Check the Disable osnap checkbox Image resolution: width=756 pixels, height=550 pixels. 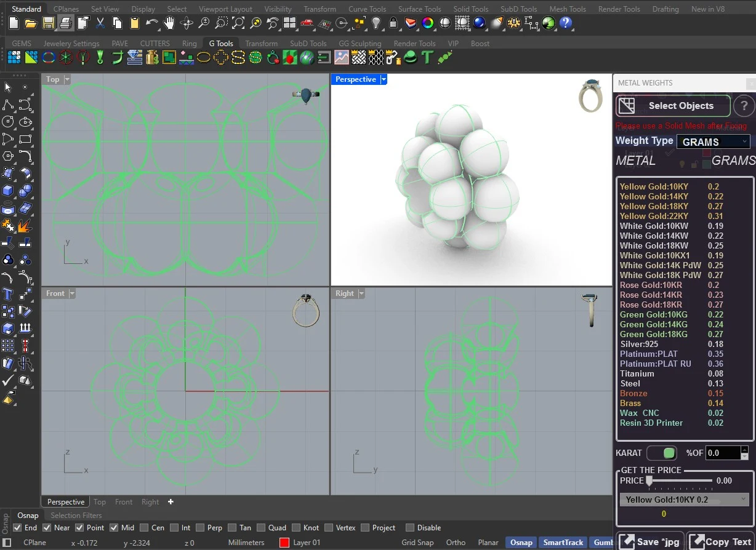click(x=409, y=528)
